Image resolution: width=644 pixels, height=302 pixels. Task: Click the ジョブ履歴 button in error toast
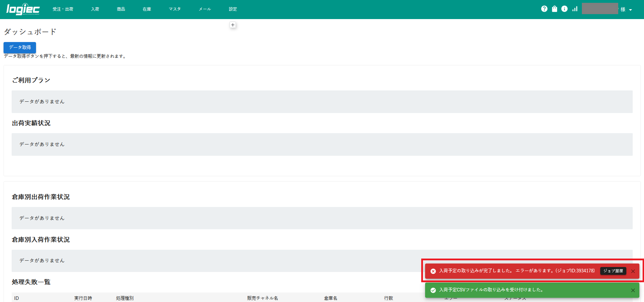(613, 271)
